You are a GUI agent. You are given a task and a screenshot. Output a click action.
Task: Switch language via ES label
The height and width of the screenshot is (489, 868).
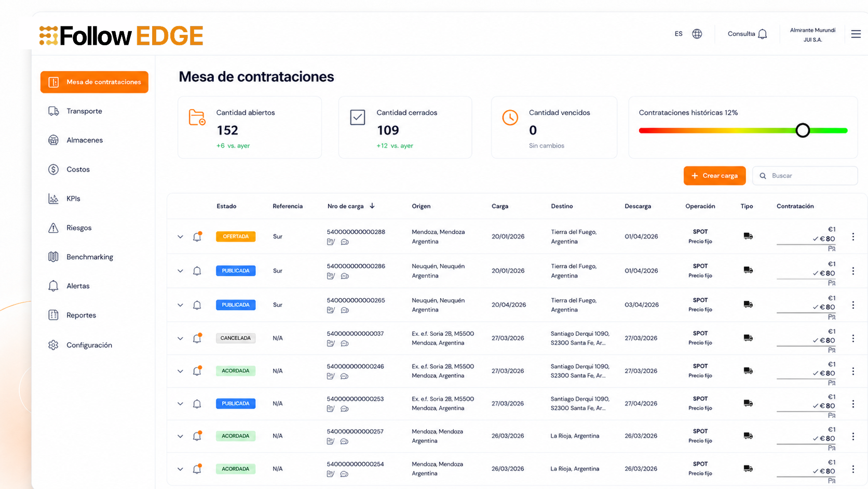point(679,34)
